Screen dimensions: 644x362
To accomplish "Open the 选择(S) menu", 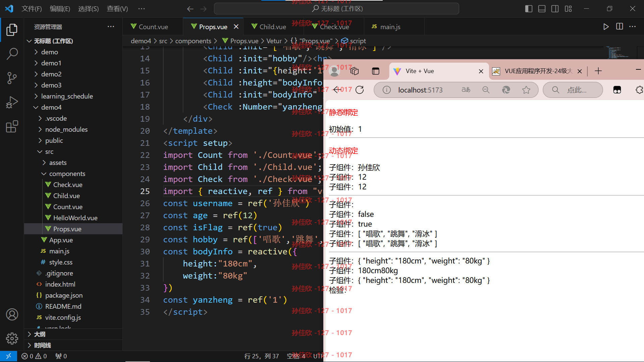I will point(89,9).
